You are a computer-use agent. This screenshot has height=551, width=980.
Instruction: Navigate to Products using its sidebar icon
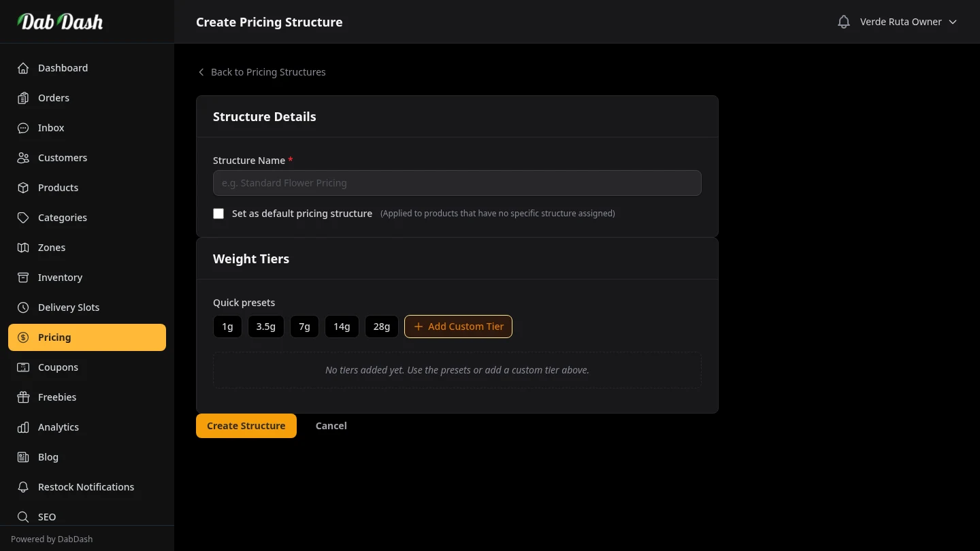(23, 188)
